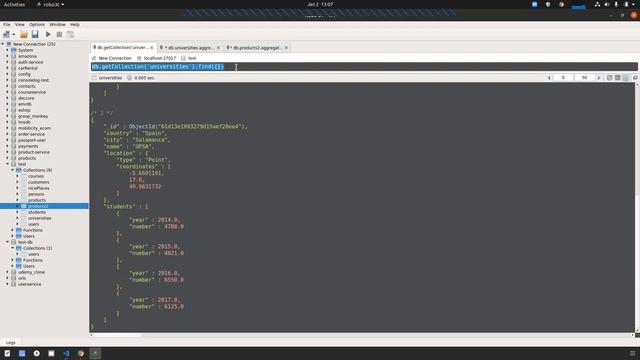The height and width of the screenshot is (360, 640).
Task: Expand the udemy_clone database node
Action: (7, 272)
